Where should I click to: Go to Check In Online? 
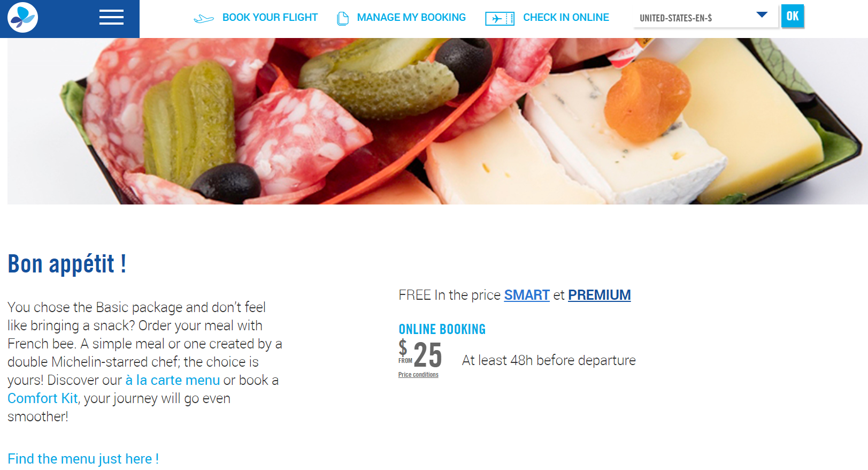(x=566, y=18)
